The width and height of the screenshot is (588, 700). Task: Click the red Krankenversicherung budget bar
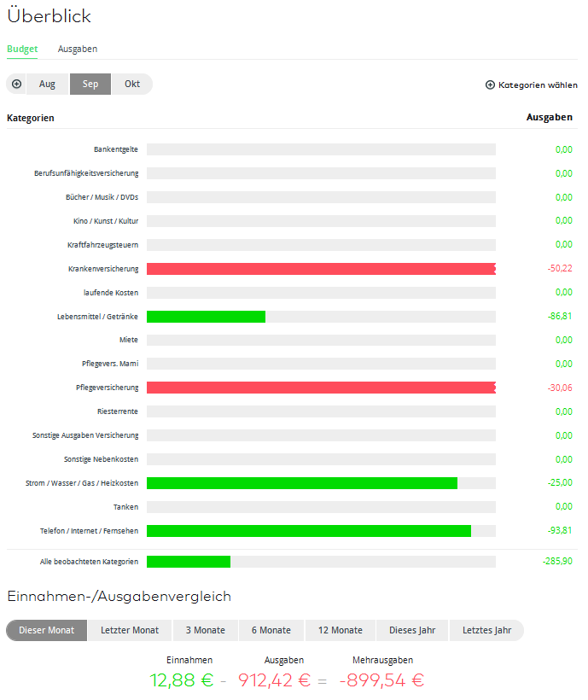pos(320,269)
